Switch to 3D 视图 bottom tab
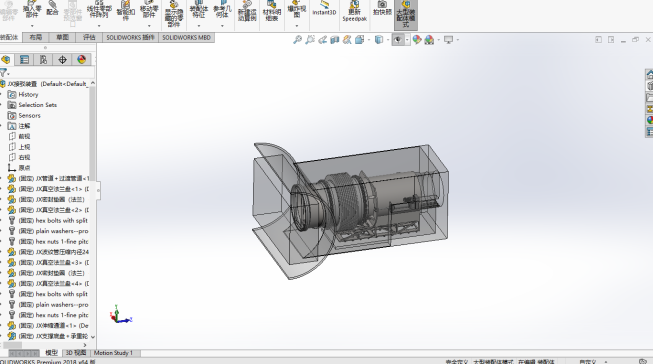Screen dimensions: 653x364 pyautogui.click(x=76, y=353)
